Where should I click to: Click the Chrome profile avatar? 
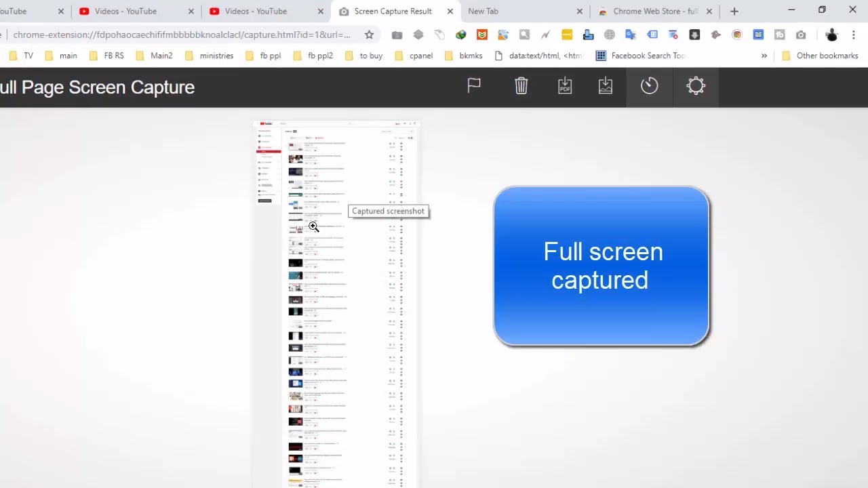(x=831, y=34)
